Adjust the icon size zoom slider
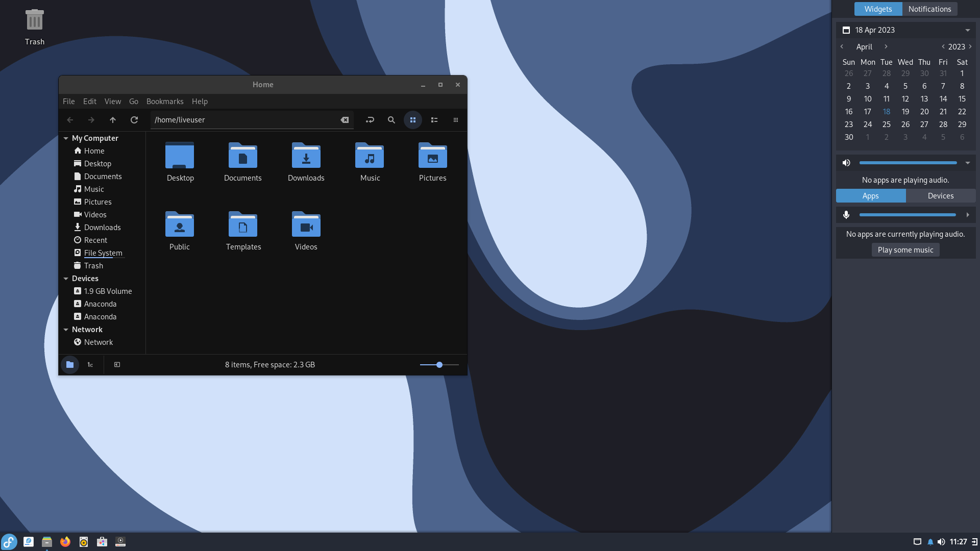The height and width of the screenshot is (551, 980). pos(439,365)
